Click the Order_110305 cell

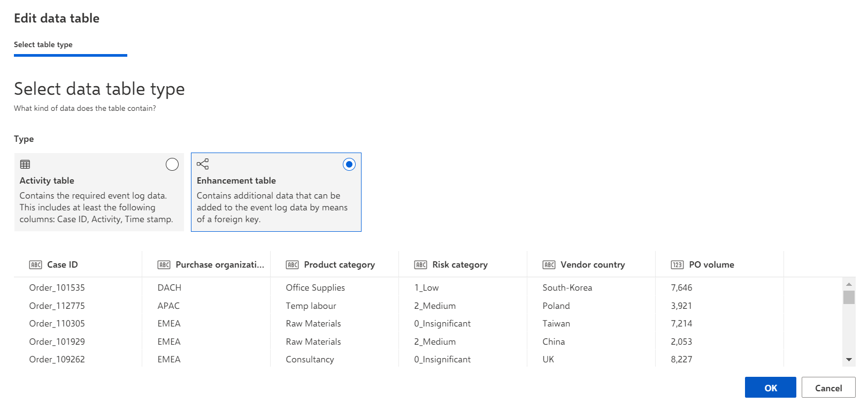pyautogui.click(x=57, y=324)
